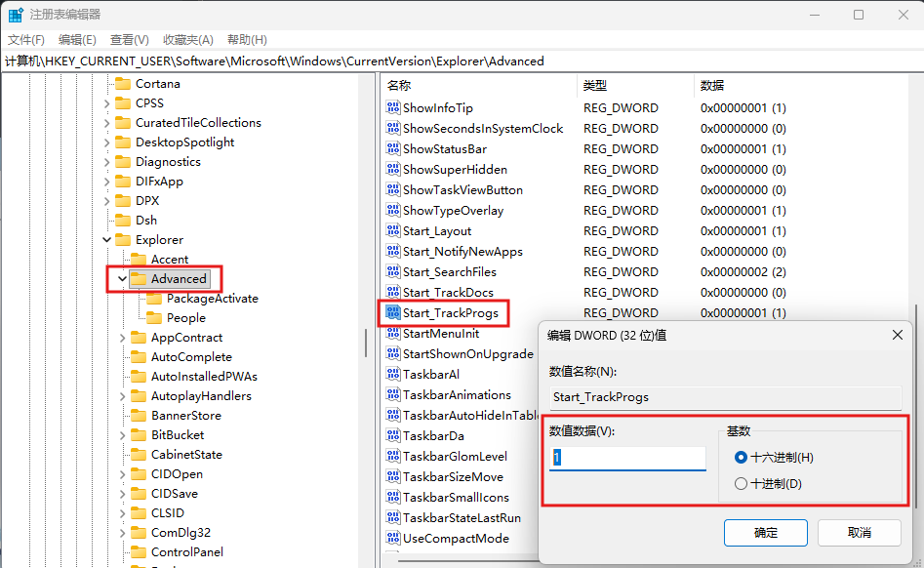Select the BannerStore key
This screenshot has height=568, width=924.
186,416
